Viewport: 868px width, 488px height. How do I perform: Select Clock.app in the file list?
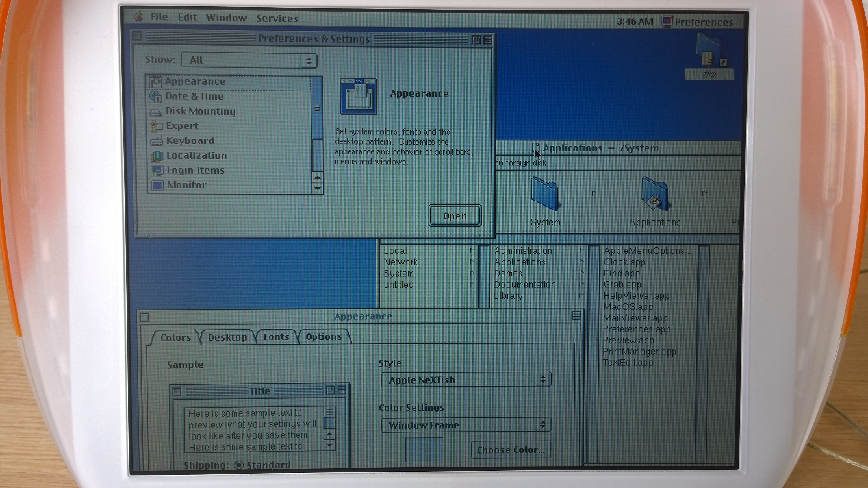(x=624, y=262)
